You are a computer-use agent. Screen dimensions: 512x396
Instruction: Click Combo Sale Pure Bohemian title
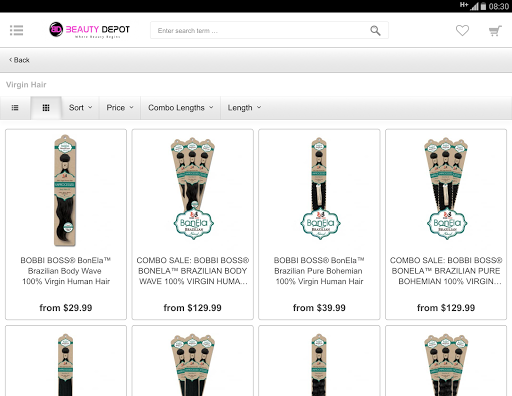446,271
